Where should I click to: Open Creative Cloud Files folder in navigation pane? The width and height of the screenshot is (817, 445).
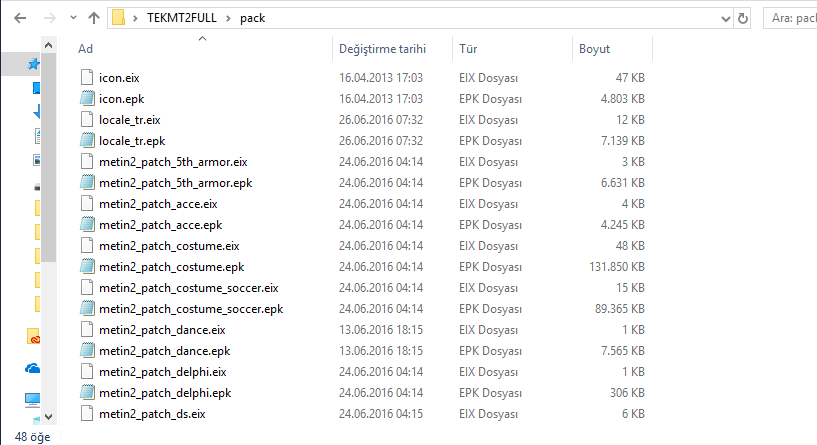pyautogui.click(x=33, y=336)
